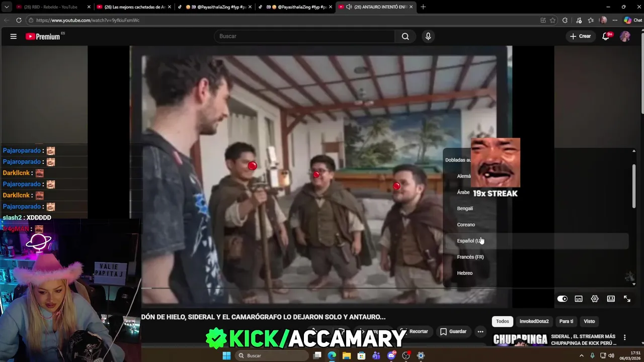Open Discord from the taskbar
This screenshot has width=644, height=362.
[391, 355]
